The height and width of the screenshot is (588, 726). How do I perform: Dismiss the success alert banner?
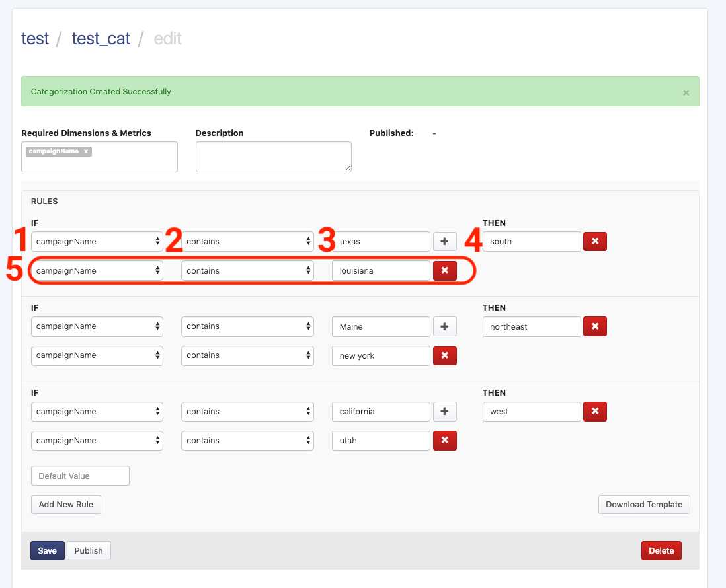click(x=686, y=92)
